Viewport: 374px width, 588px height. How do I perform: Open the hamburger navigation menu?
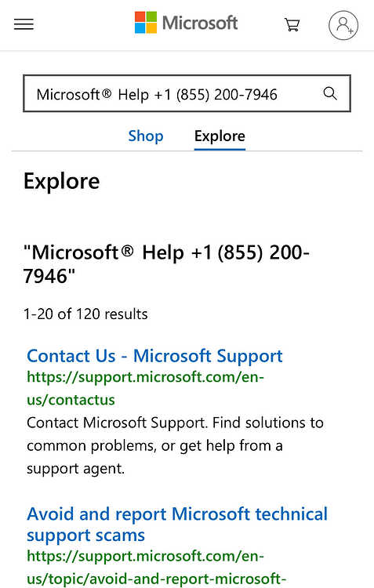click(24, 24)
